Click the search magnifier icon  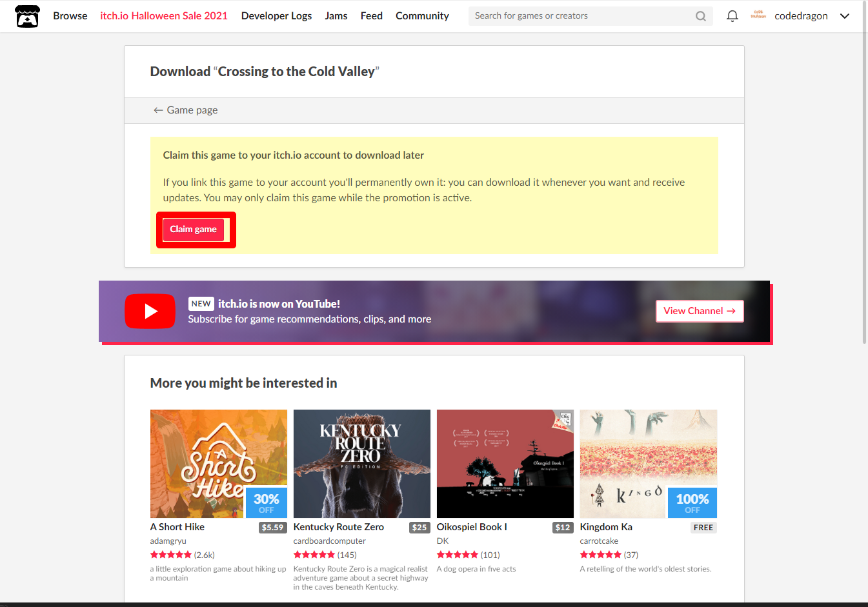pos(701,16)
